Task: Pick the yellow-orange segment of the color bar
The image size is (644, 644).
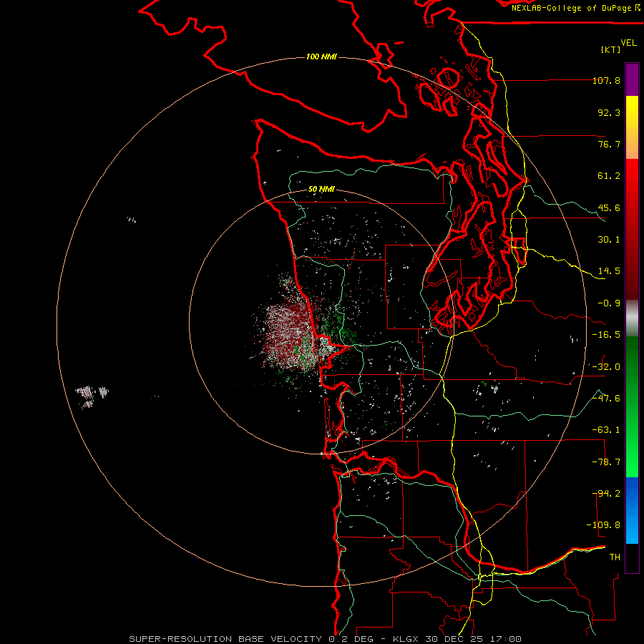Action: point(632,127)
